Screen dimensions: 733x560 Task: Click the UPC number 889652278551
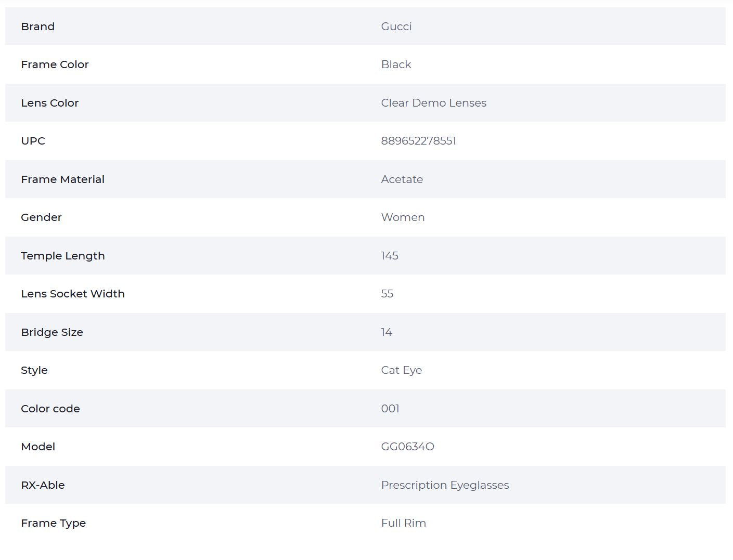click(418, 141)
